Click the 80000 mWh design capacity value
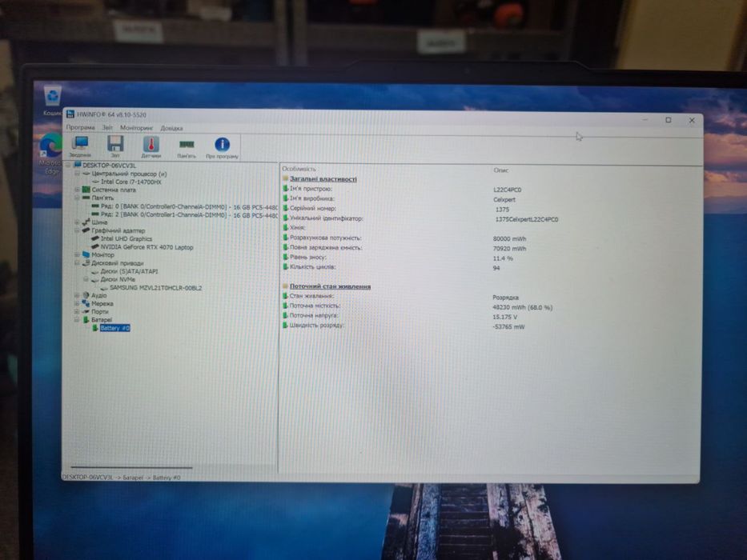747x560 pixels. coord(509,238)
